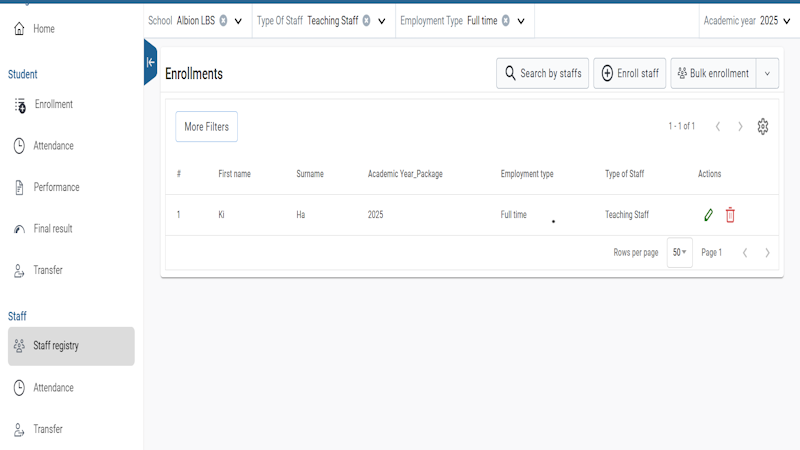Delete the enrollment row with trash icon
800x450 pixels.
(730, 215)
